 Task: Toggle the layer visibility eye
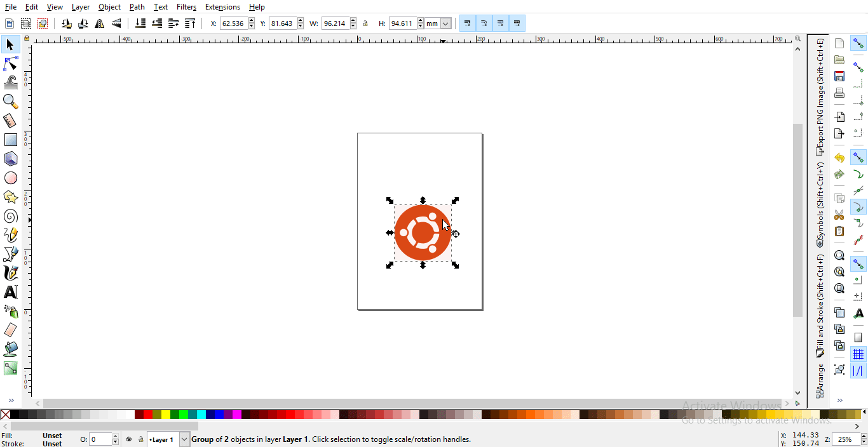click(x=129, y=439)
